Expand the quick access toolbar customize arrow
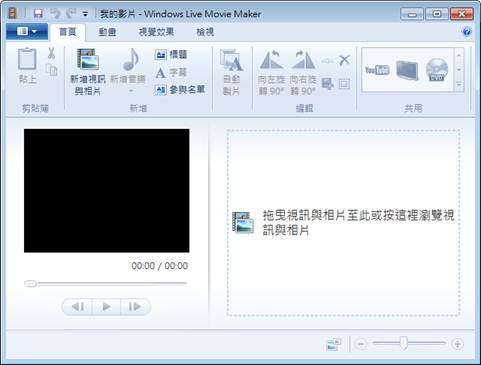481x365 pixels. [85, 14]
